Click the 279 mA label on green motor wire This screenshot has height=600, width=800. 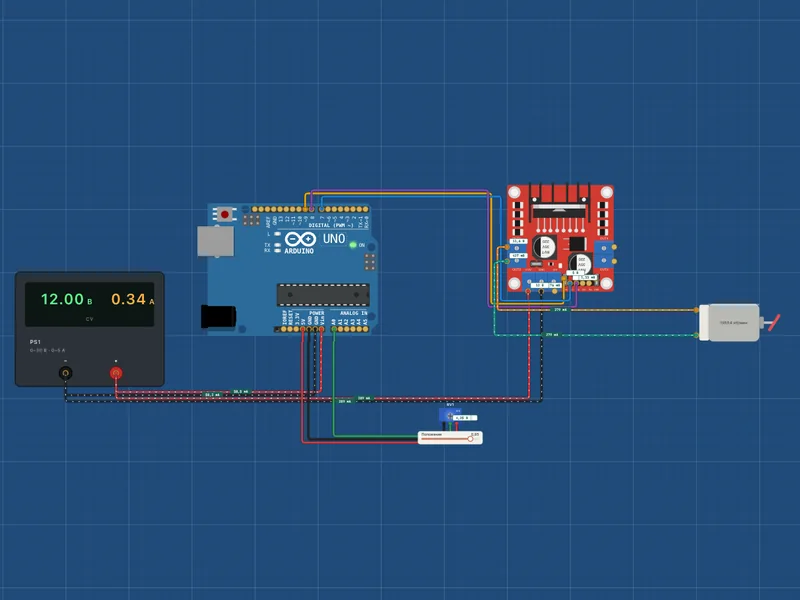[x=552, y=335]
